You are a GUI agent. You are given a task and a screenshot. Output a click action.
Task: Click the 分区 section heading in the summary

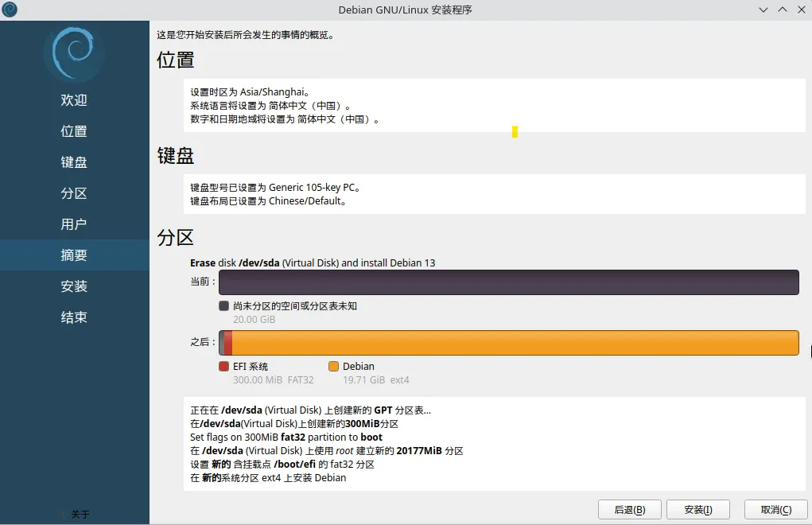coord(176,238)
